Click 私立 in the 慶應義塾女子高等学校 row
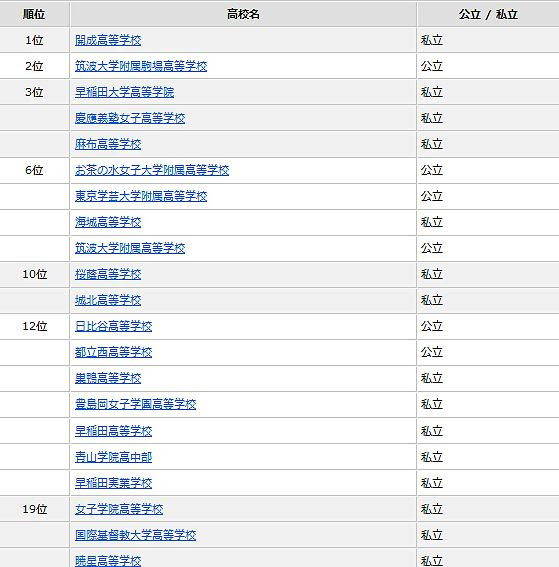Viewport: 559px width, 567px height. (x=432, y=118)
